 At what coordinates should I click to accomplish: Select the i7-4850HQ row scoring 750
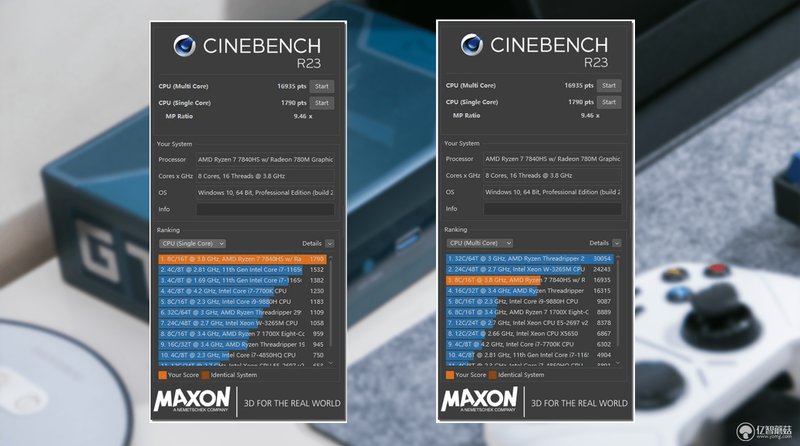pos(242,355)
